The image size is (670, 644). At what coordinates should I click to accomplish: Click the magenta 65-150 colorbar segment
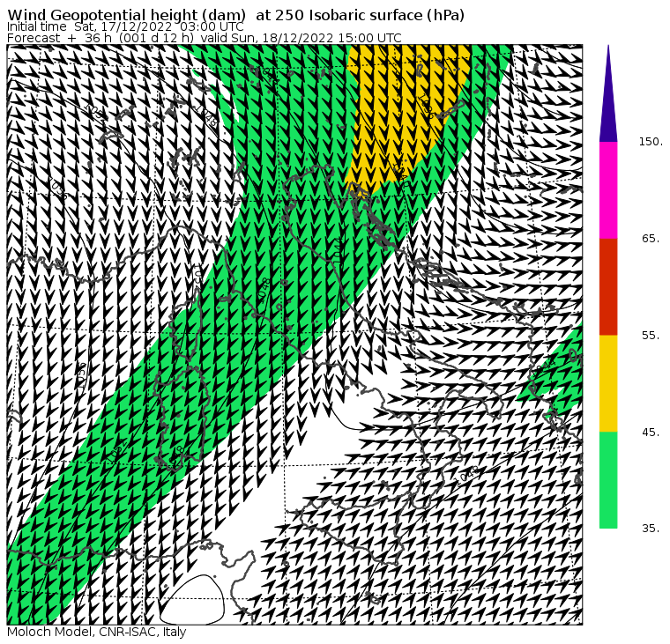coord(608,190)
